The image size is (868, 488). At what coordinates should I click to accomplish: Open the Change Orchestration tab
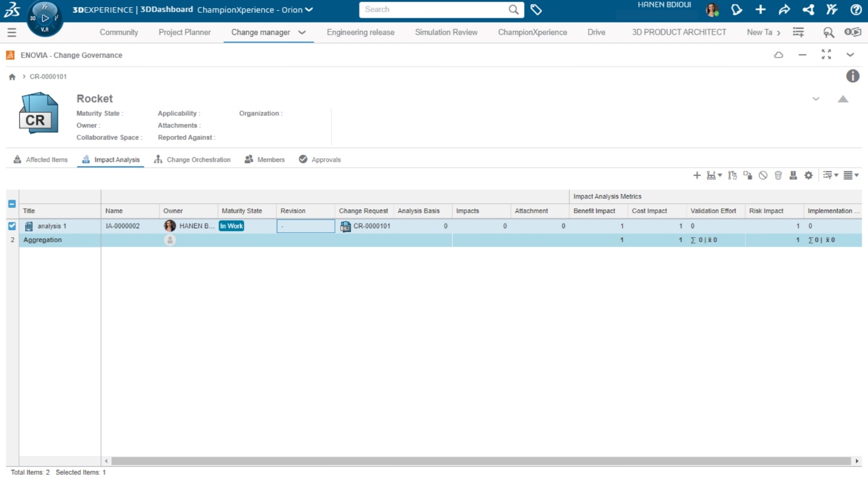pos(192,160)
